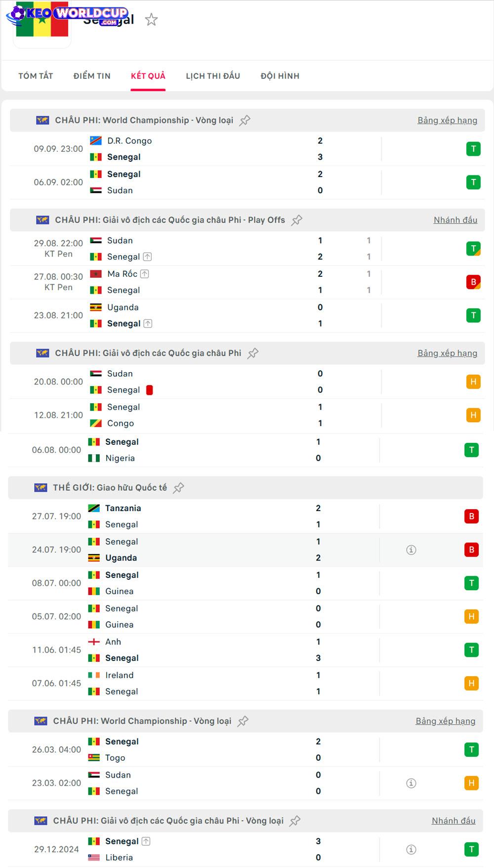Image resolution: width=494 pixels, height=868 pixels.
Task: Click info icon on Senegal vs Uganda friendly
Action: click(x=411, y=550)
